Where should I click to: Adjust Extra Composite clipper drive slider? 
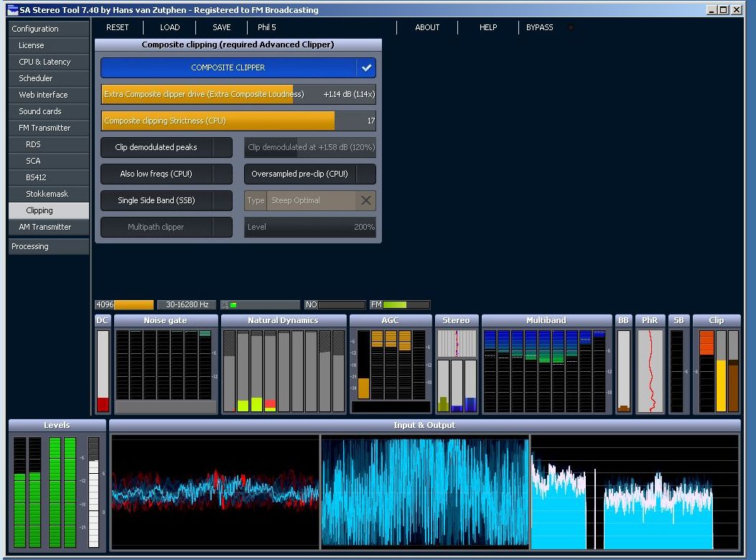(x=238, y=94)
